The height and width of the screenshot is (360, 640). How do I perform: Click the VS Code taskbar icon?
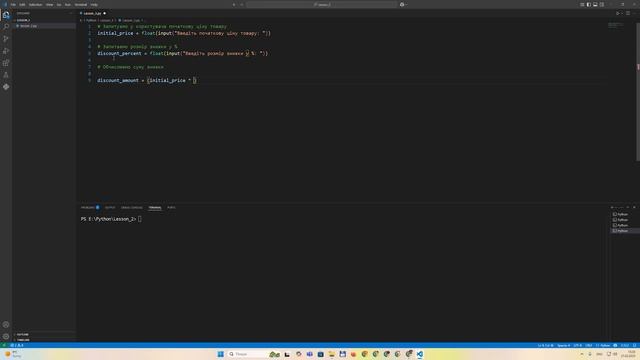click(x=420, y=354)
